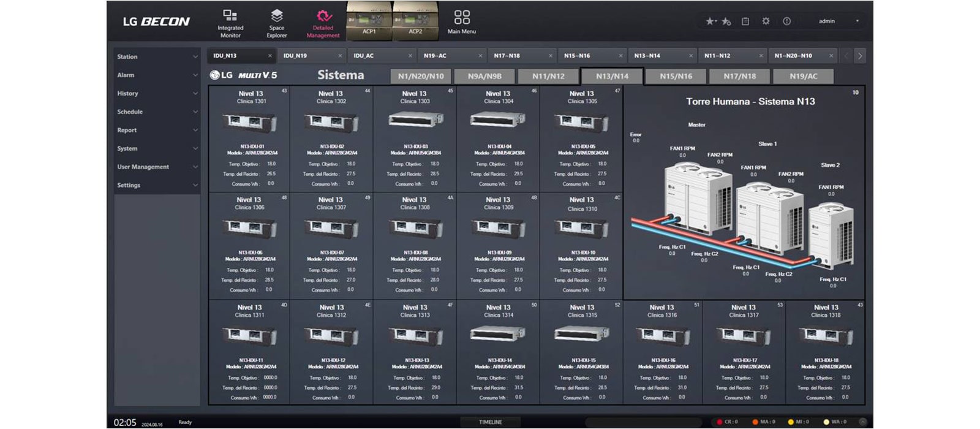Expand the Settings sidebar section

click(x=157, y=185)
